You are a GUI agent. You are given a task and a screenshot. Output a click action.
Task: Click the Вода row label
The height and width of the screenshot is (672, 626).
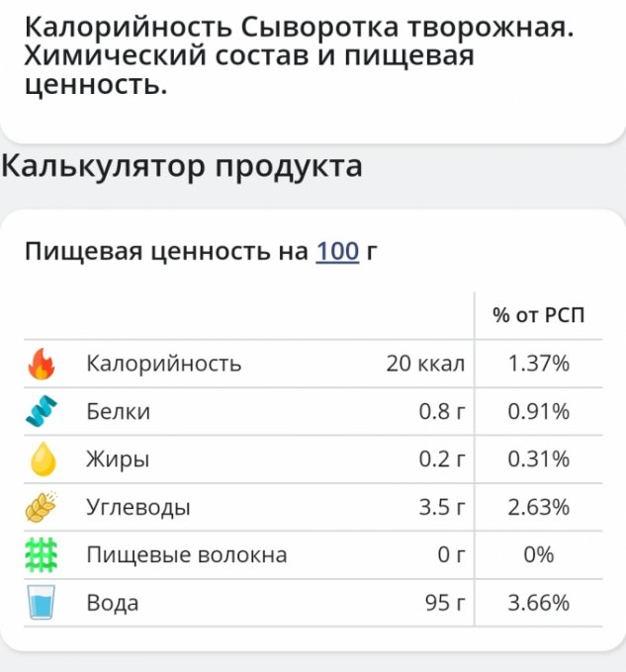tap(113, 603)
